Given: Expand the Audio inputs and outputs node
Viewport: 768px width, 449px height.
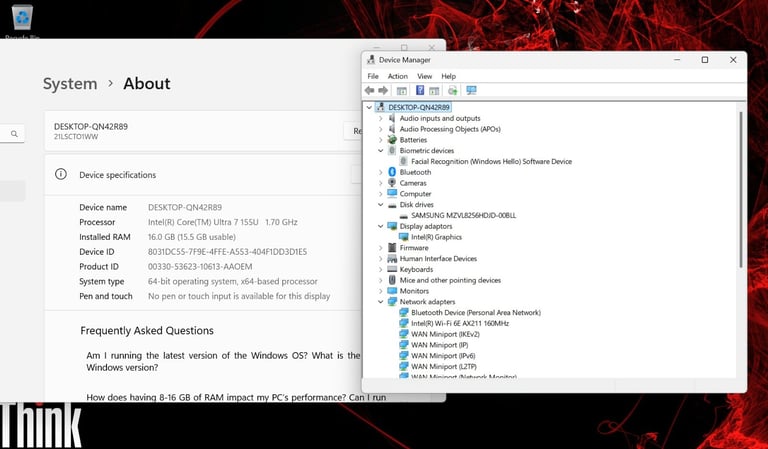Looking at the screenshot, I should pyautogui.click(x=381, y=118).
